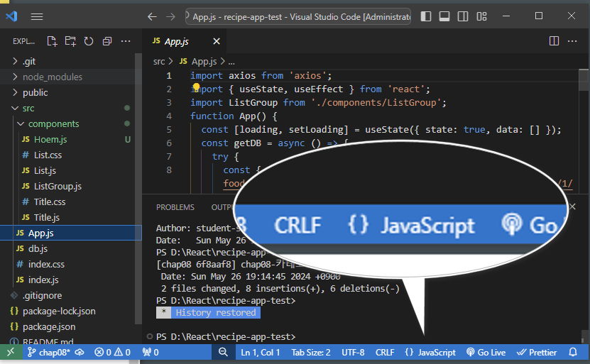Close the bottom panel
Image resolution: width=590 pixels, height=364 pixels.
click(572, 206)
